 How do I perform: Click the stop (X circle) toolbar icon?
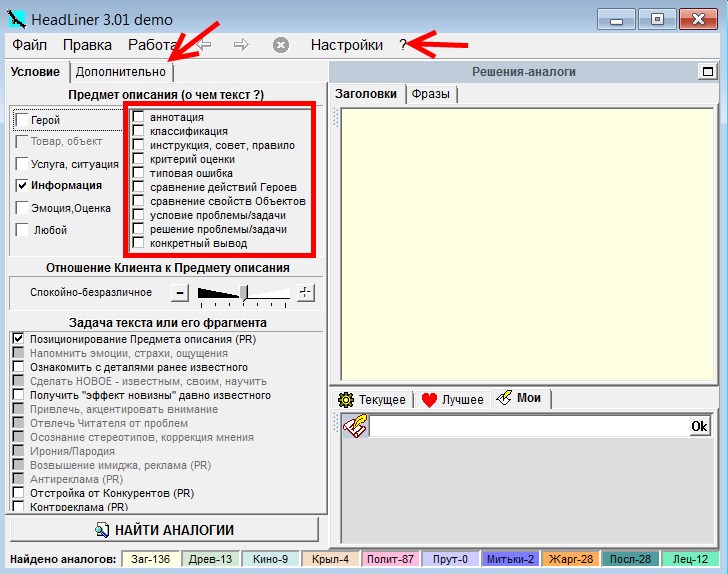pos(280,45)
